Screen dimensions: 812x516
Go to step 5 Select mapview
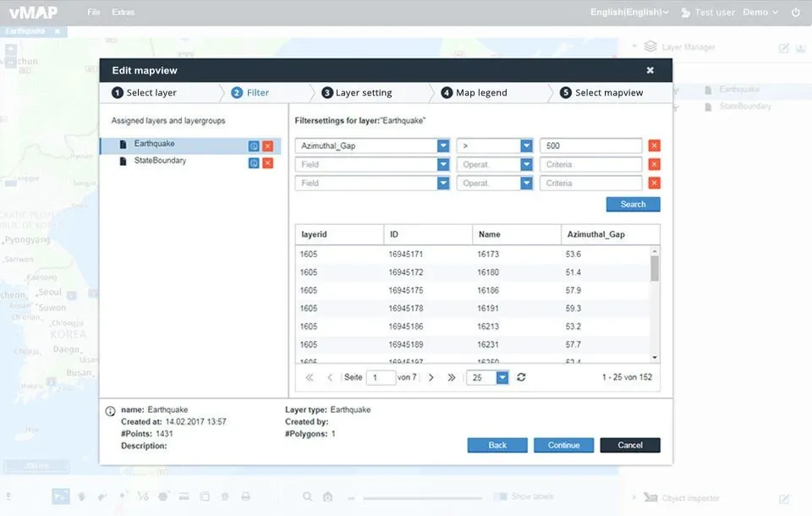pyautogui.click(x=601, y=93)
